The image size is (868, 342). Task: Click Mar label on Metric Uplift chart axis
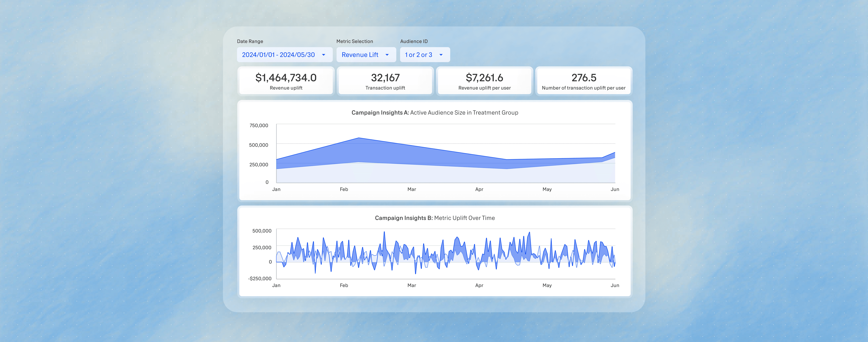point(411,285)
